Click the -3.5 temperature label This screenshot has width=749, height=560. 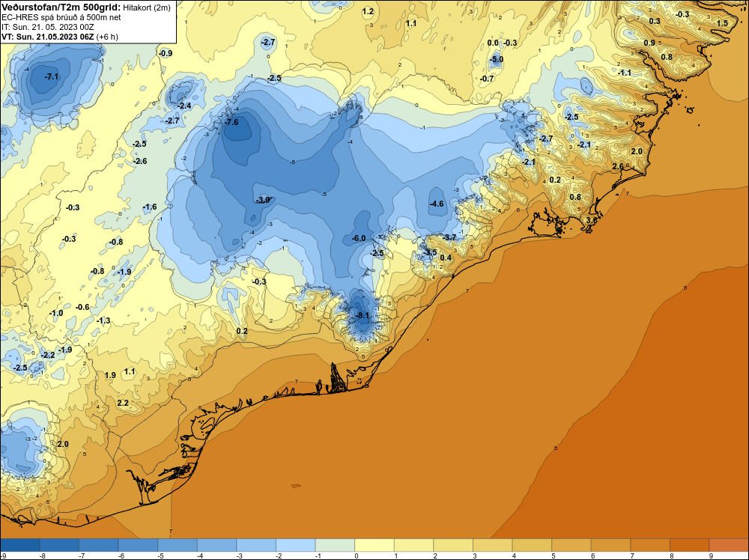pos(430,252)
